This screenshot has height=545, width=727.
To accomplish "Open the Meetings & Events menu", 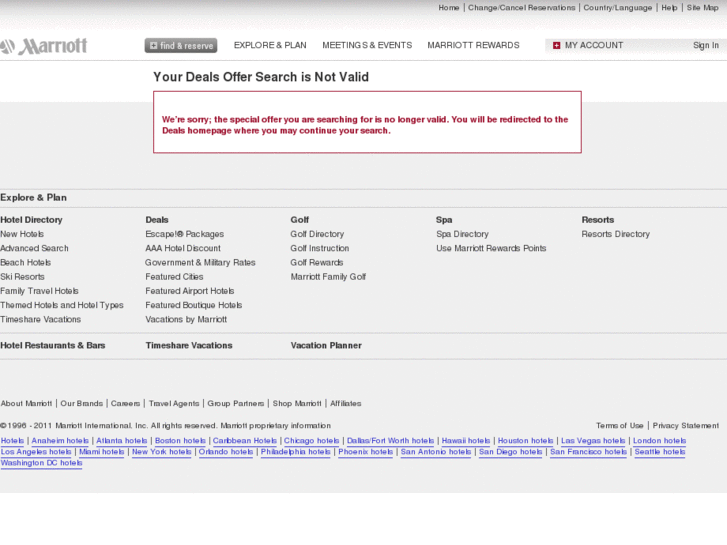I will click(367, 45).
